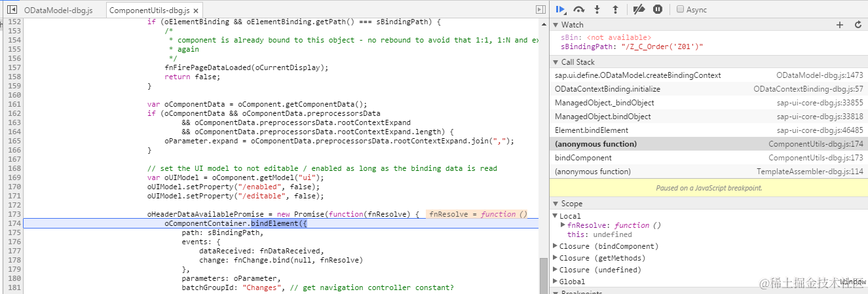Open the ODataContextBinding-dbg.js:57 link
The image size is (868, 294).
[x=808, y=89]
